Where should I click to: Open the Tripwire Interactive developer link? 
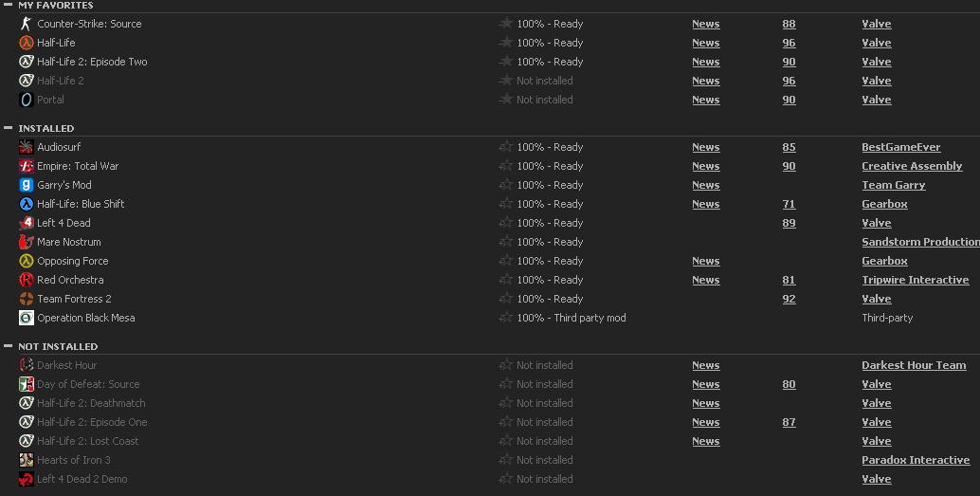click(915, 280)
